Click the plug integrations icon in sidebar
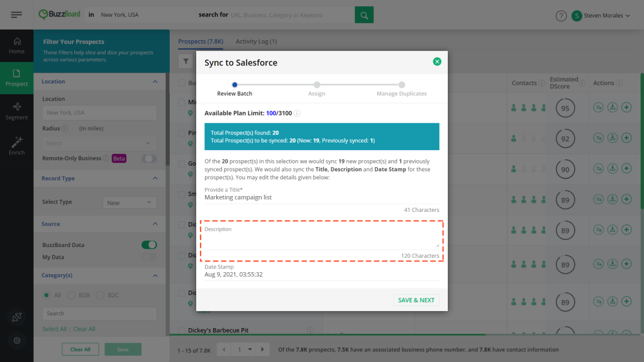Image resolution: width=644 pixels, height=362 pixels. (17, 317)
